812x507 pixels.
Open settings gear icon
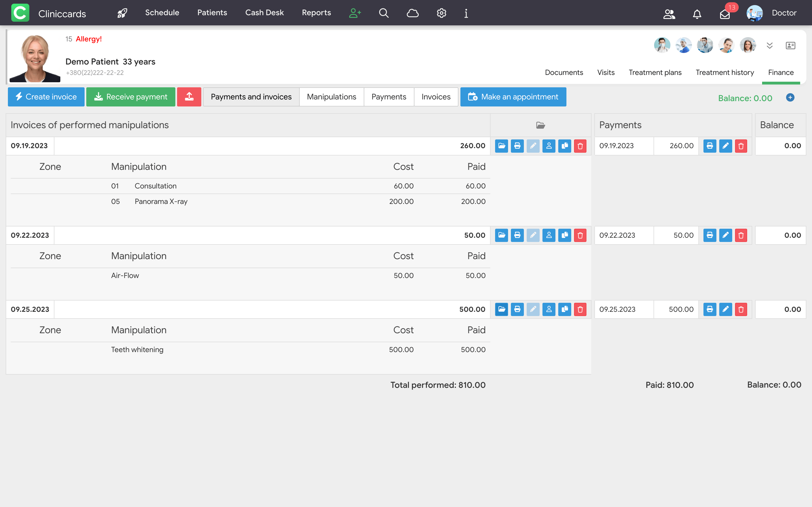coord(441,13)
